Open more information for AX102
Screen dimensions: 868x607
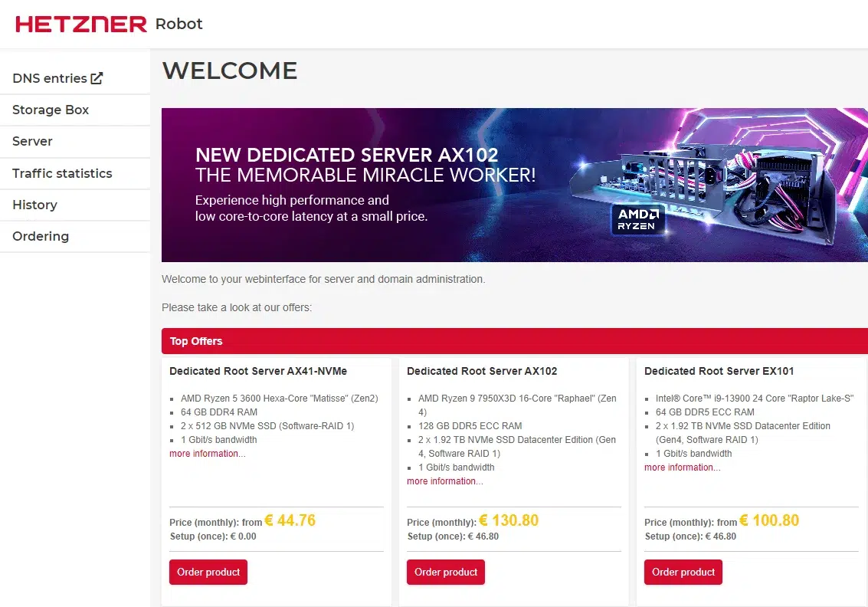[x=444, y=481]
